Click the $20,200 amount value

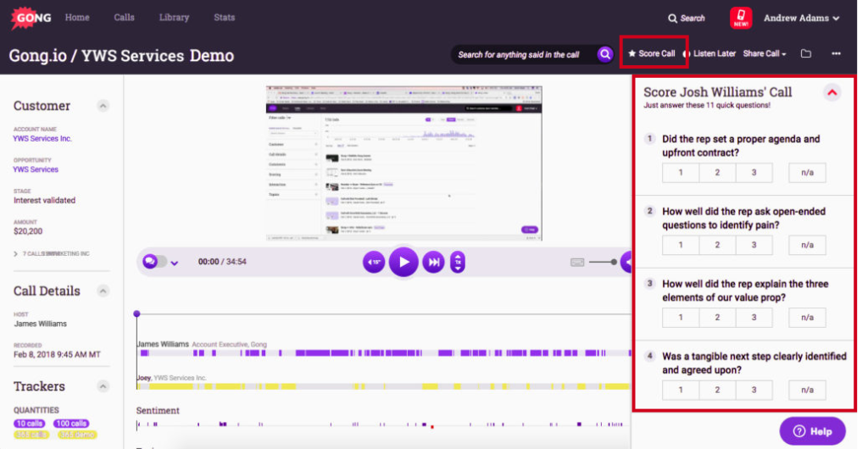click(x=28, y=231)
